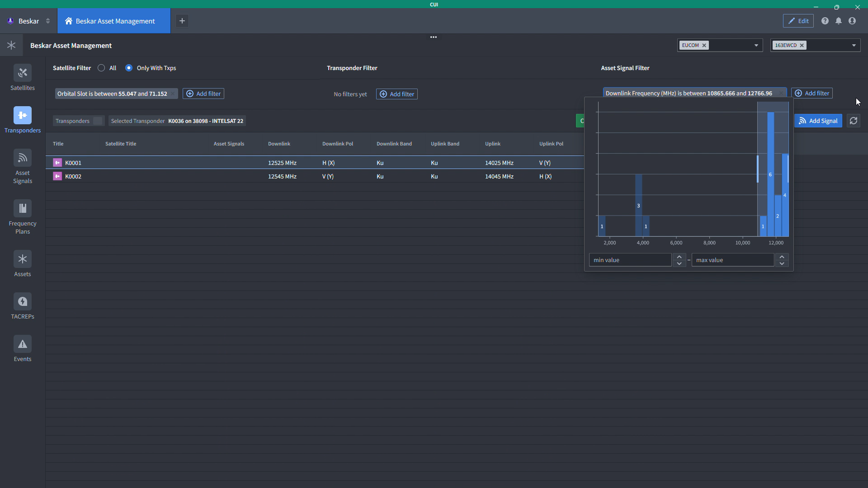Open the Beskar workspace selector
This screenshot has height=488, width=868.
(x=28, y=21)
